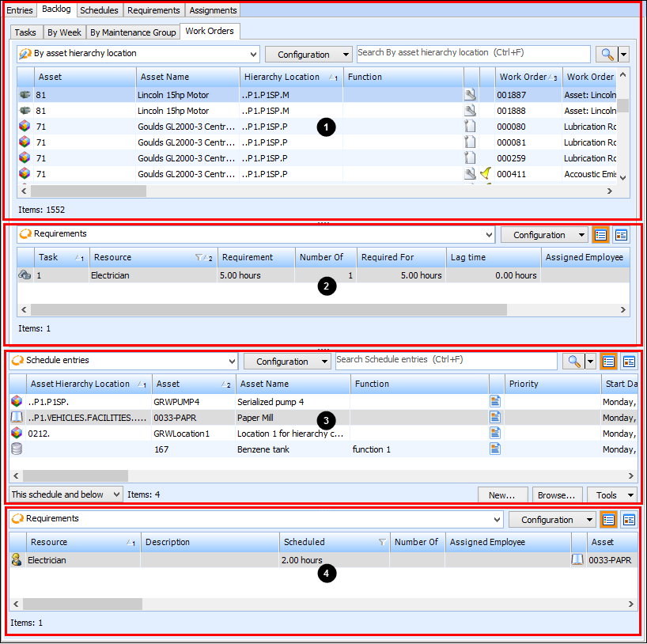Image resolution: width=647 pixels, height=644 pixels.
Task: Click Scheduled column filter icon
Action: pyautogui.click(x=383, y=542)
